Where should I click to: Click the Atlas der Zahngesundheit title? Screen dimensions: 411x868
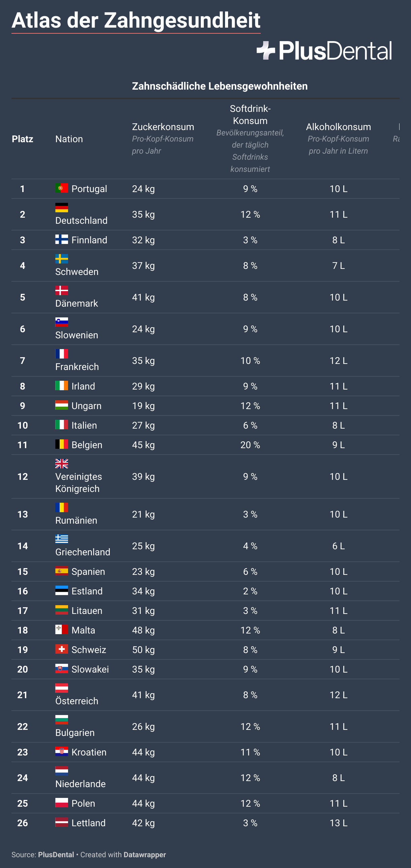point(136,20)
